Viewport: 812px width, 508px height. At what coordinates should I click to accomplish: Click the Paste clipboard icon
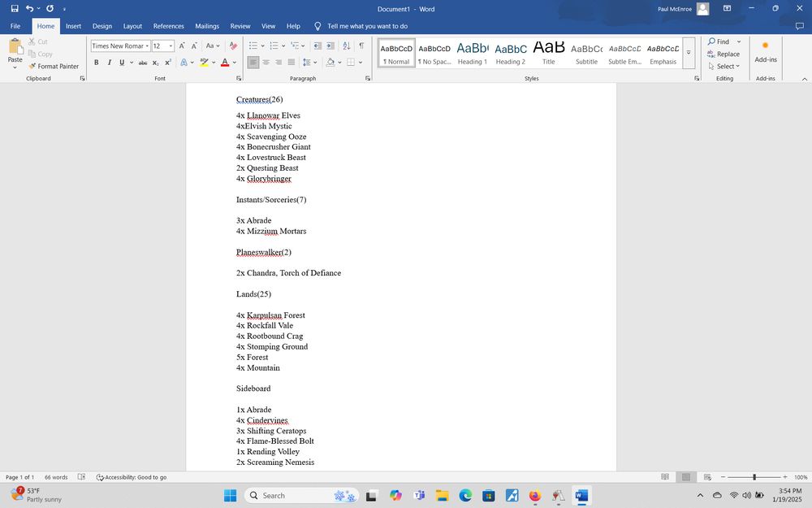coord(15,47)
